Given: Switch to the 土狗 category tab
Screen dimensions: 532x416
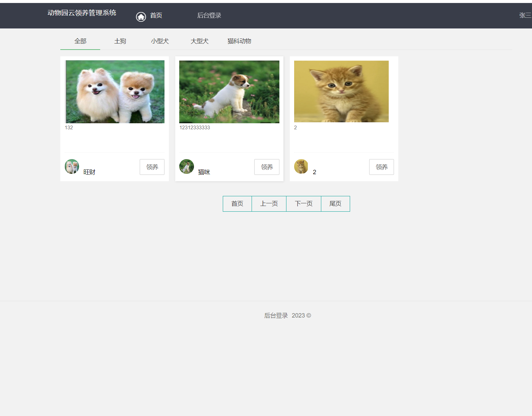Looking at the screenshot, I should [x=120, y=41].
